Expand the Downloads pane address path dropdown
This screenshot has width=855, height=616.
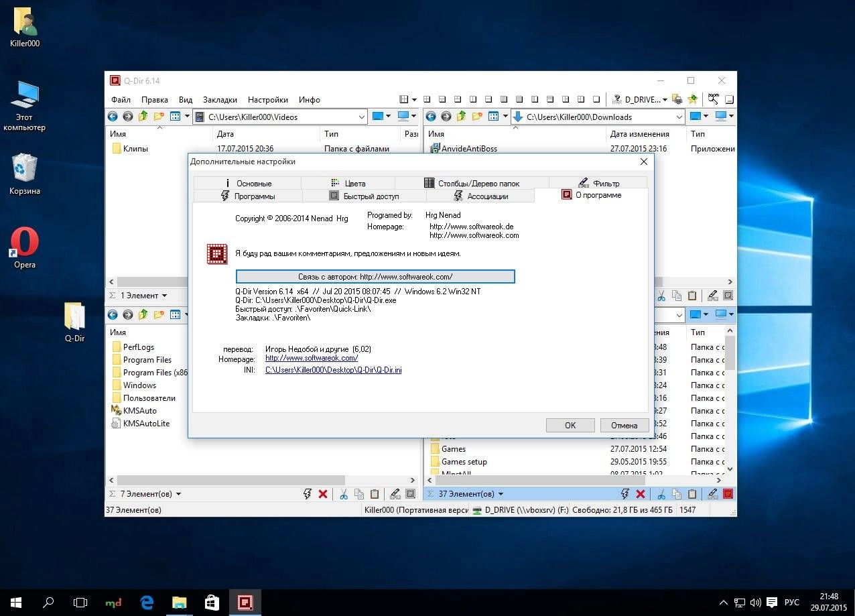pyautogui.click(x=679, y=117)
